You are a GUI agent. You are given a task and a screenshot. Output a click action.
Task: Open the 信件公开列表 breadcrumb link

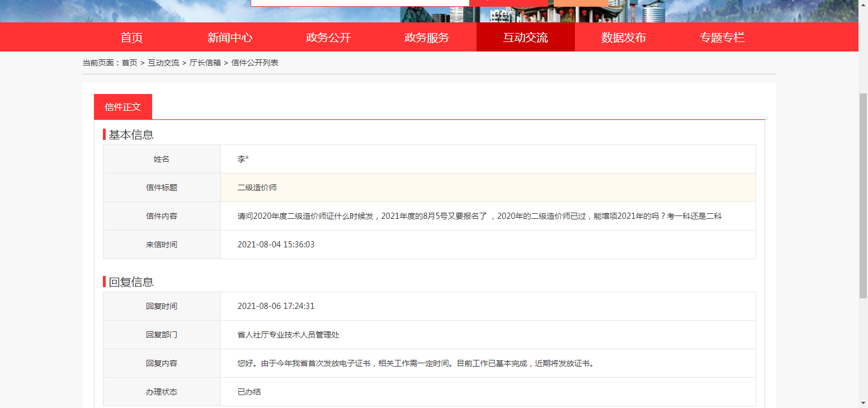point(254,63)
